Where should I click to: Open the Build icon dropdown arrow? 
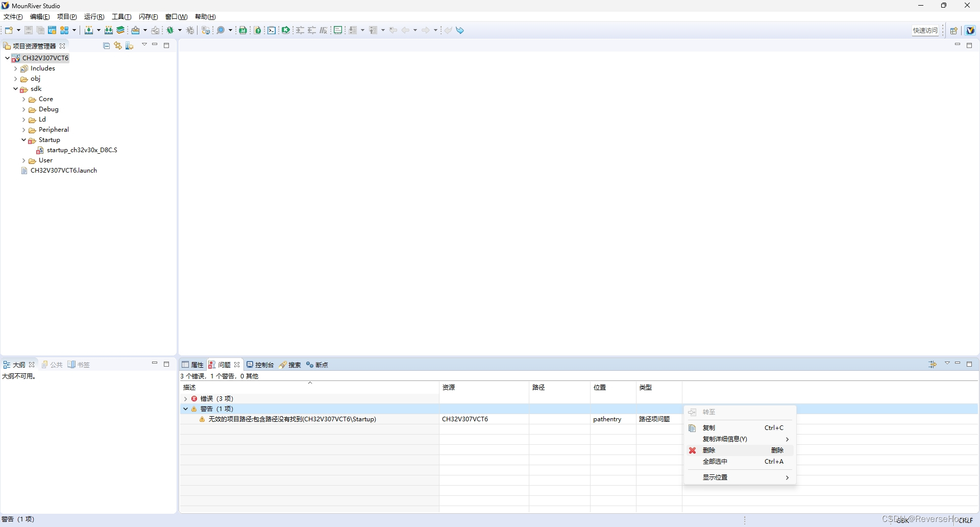click(x=99, y=30)
